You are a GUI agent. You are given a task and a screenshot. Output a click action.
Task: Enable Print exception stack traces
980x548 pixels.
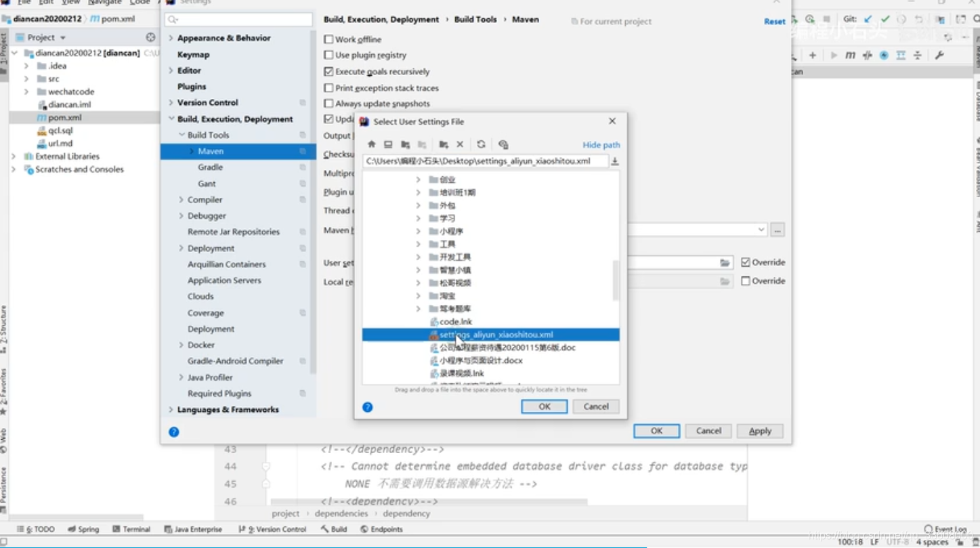[x=328, y=88]
